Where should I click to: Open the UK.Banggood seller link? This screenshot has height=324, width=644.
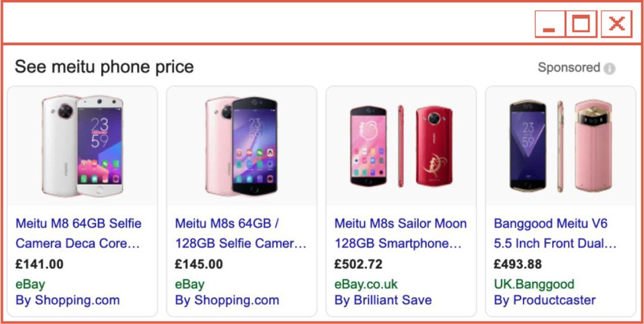pyautogui.click(x=534, y=284)
